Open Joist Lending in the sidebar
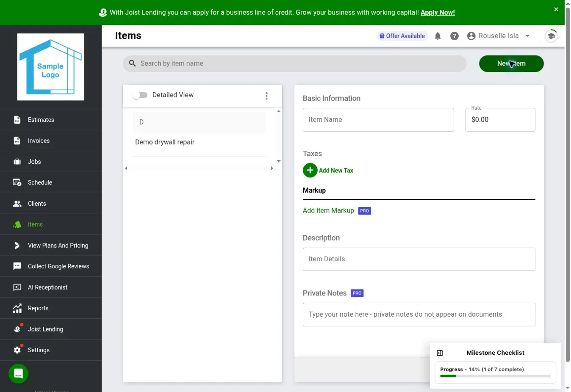Viewport: 571px width, 392px height. coord(51,329)
